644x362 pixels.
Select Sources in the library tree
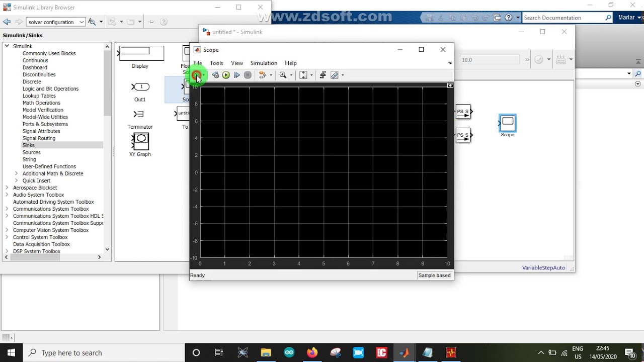coord(31,152)
